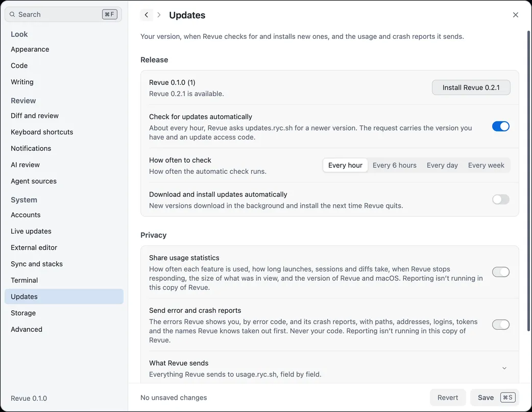Viewport: 532px width, 412px height.
Task: Open Agent sources settings
Action: coord(64,181)
